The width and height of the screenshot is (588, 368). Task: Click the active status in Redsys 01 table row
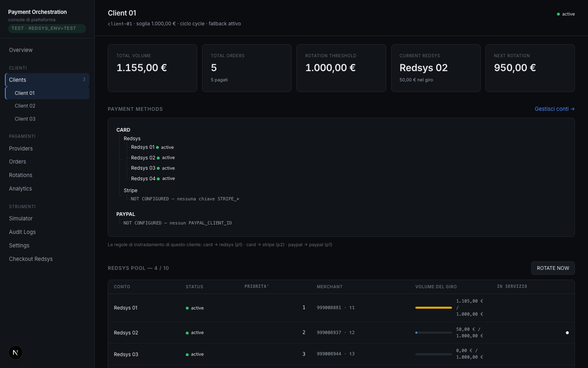(195, 308)
